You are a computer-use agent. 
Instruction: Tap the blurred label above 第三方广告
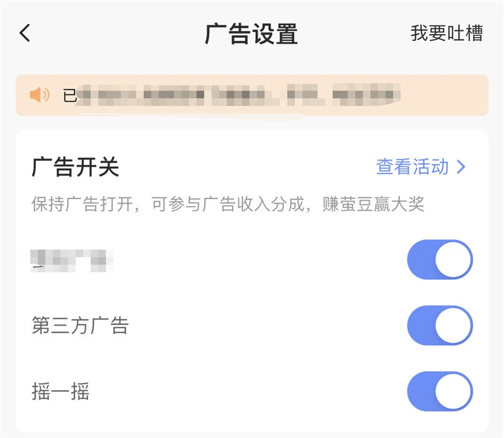[72, 260]
